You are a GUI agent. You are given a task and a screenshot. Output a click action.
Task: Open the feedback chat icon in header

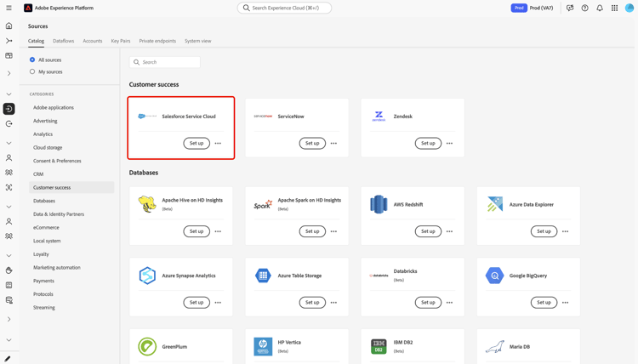pos(570,8)
